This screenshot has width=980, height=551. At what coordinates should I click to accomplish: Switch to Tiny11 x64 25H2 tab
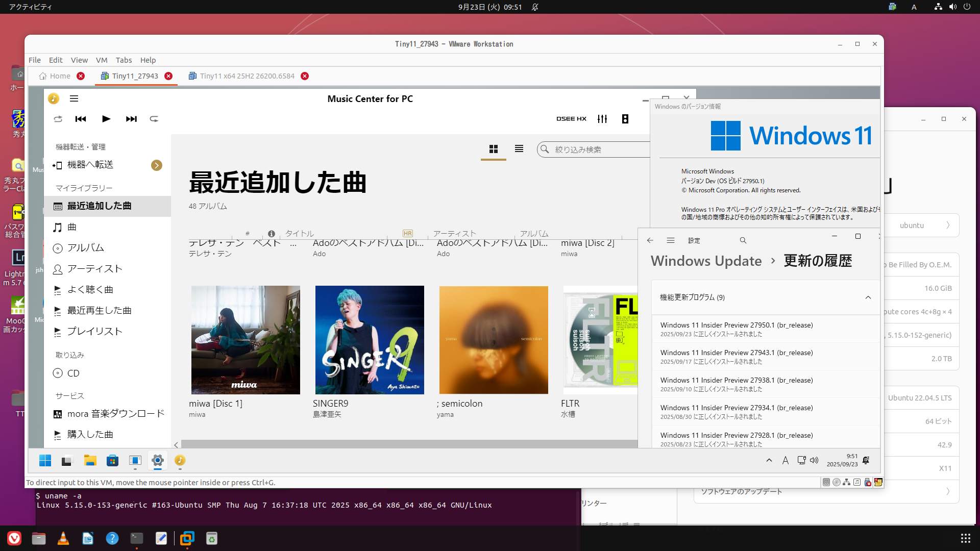[247, 76]
